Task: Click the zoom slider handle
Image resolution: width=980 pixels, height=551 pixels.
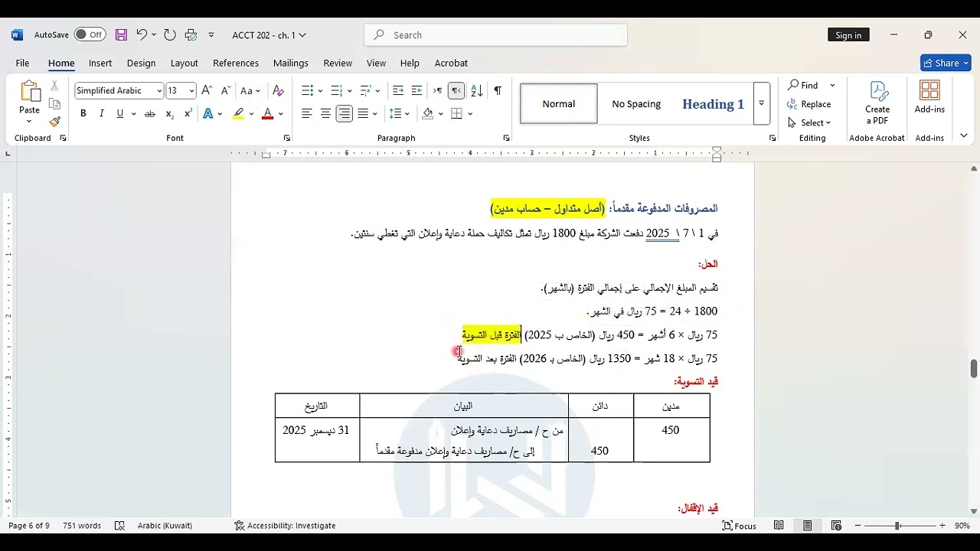Action: point(897,526)
